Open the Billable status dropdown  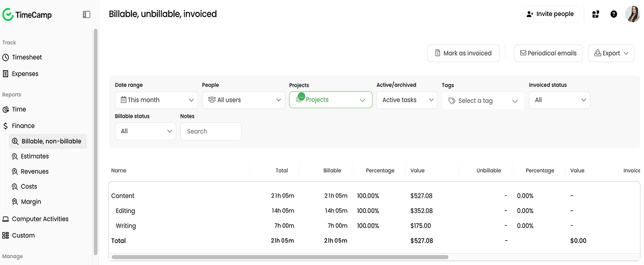[146, 131]
